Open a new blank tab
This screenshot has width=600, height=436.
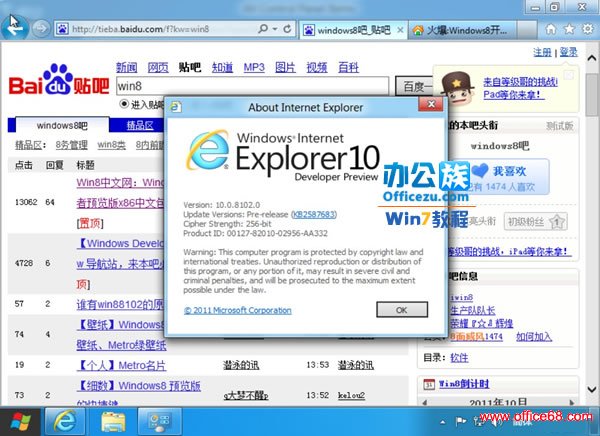click(527, 30)
